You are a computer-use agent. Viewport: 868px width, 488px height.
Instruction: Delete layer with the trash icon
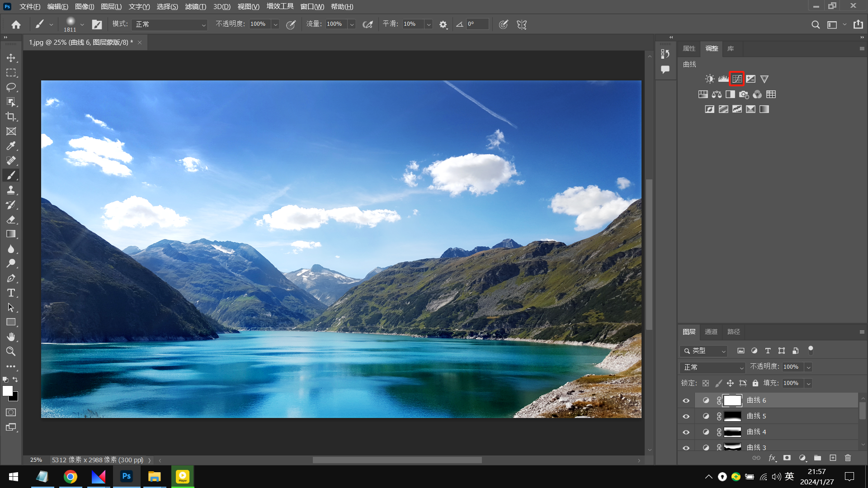pyautogui.click(x=848, y=458)
